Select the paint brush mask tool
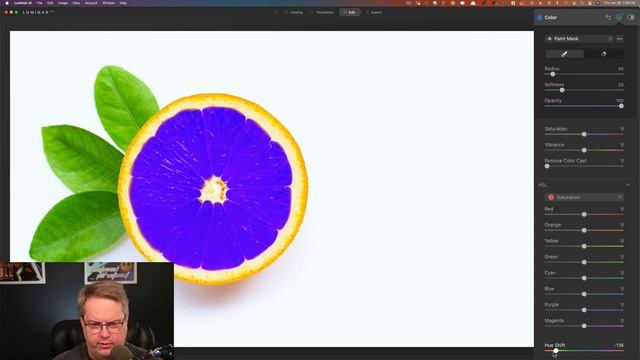 point(564,54)
